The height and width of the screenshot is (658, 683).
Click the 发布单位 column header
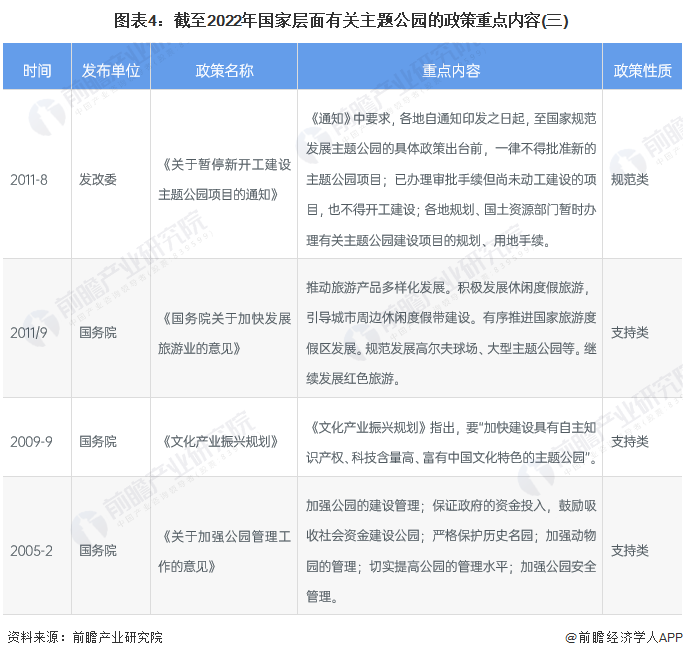pyautogui.click(x=110, y=70)
